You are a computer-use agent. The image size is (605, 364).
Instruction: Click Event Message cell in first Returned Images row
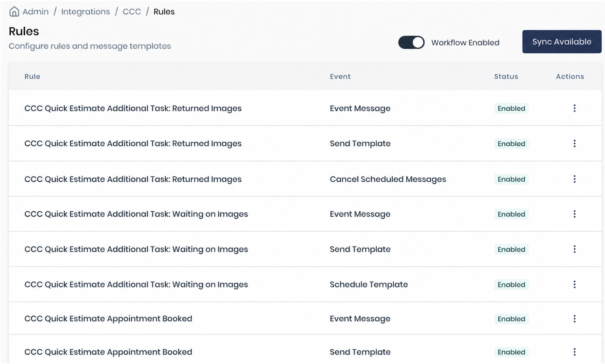360,108
